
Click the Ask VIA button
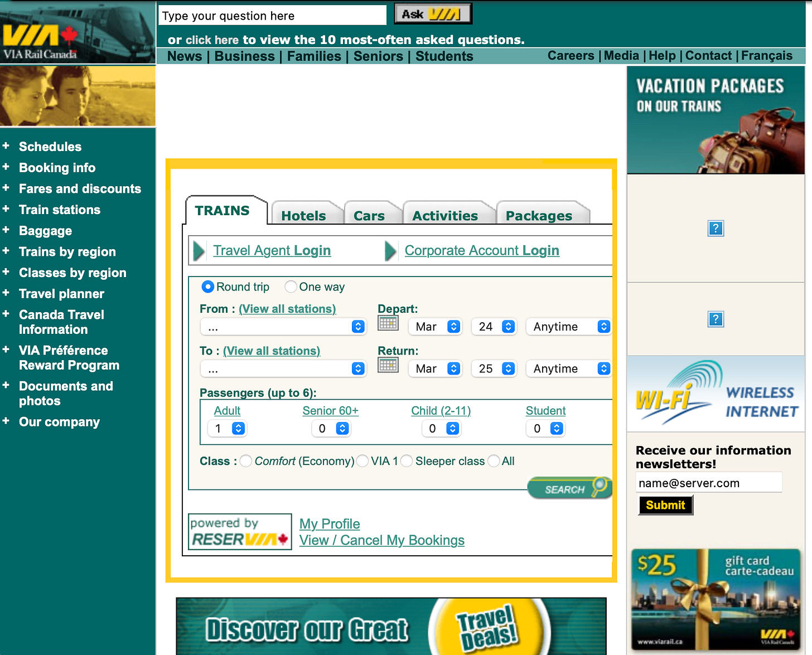(433, 14)
